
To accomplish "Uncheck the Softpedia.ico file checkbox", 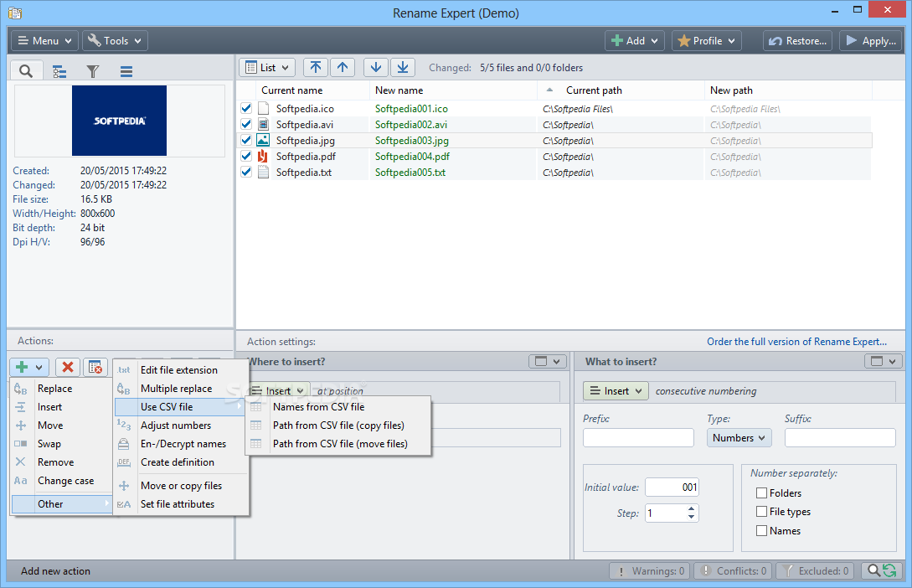I will [x=246, y=108].
